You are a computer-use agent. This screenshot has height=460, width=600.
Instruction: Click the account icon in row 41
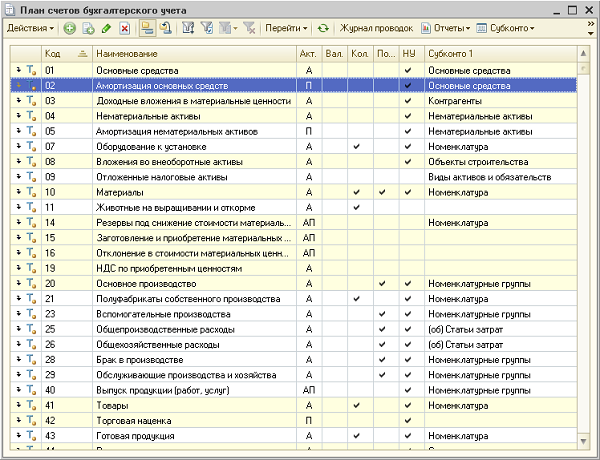[x=31, y=405]
